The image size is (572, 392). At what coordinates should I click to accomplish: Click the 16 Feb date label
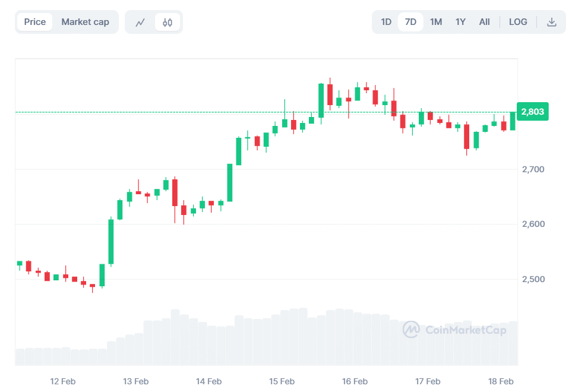click(x=355, y=381)
